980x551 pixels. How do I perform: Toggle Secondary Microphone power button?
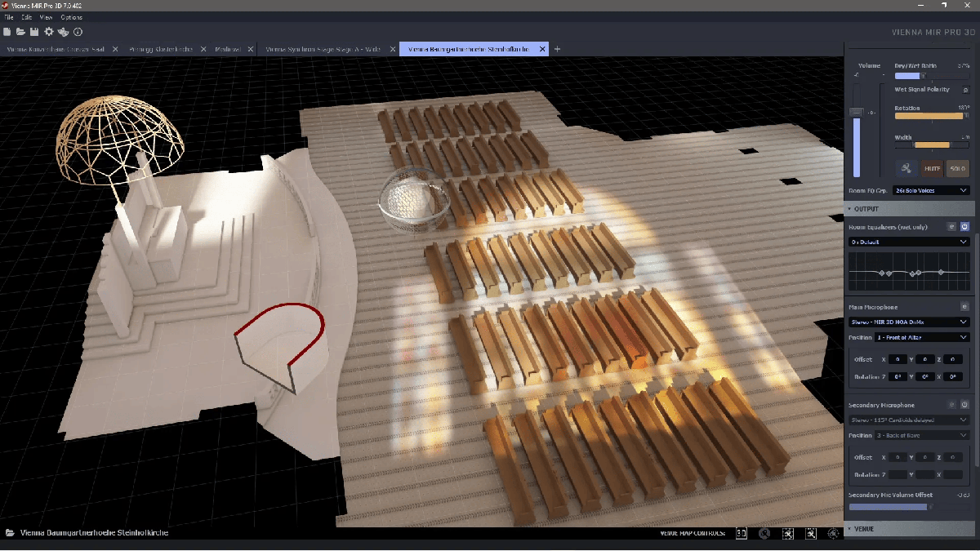[964, 405]
